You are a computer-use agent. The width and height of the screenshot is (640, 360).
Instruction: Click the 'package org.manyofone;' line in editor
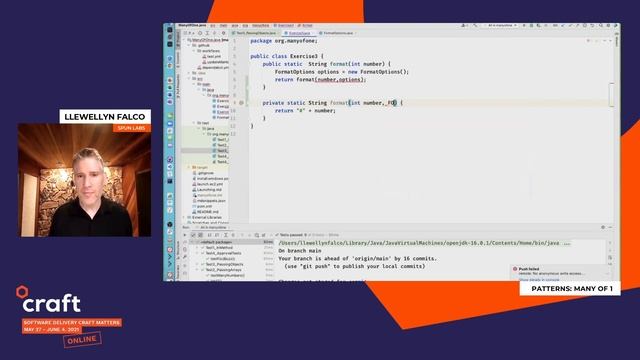284,41
